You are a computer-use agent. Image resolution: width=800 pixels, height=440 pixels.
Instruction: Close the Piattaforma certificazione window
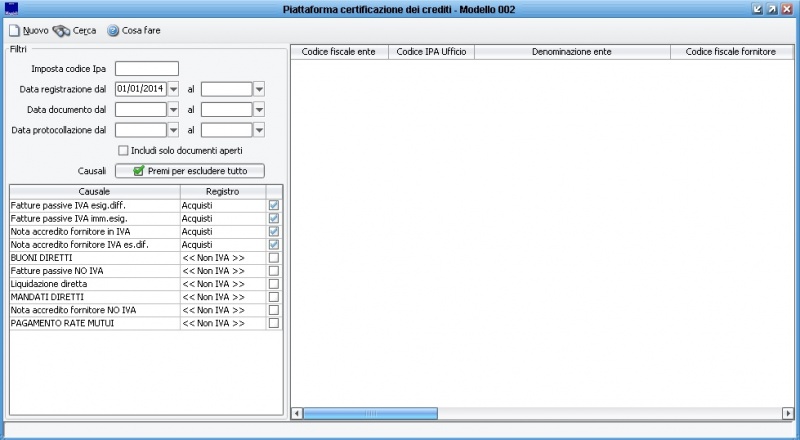[x=787, y=9]
